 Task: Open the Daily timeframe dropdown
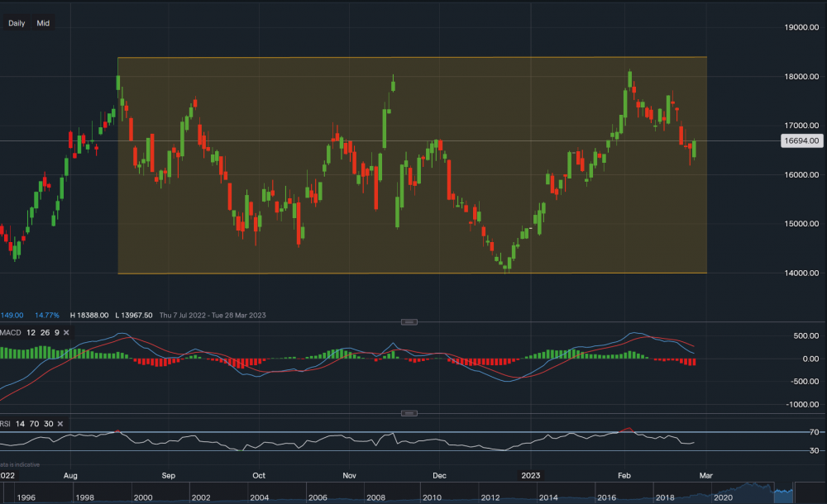17,23
